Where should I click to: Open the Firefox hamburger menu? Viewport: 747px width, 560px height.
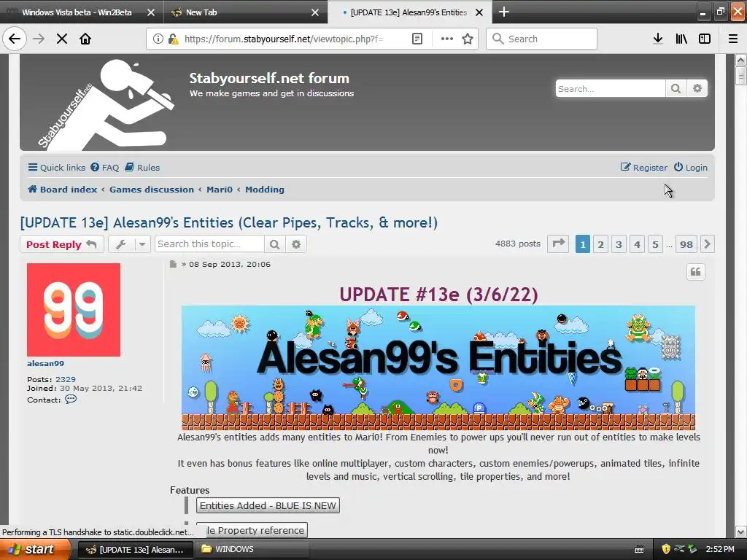733,39
